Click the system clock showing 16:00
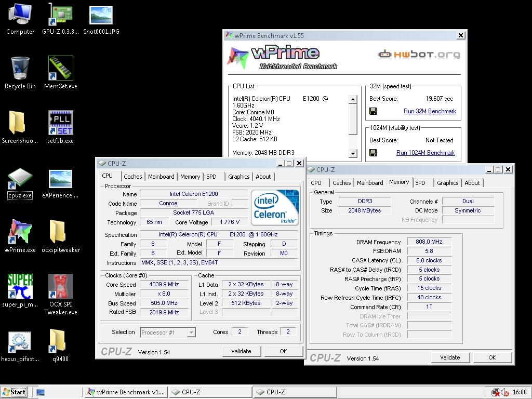Image resolution: width=532 pixels, height=399 pixels. pyautogui.click(x=520, y=393)
